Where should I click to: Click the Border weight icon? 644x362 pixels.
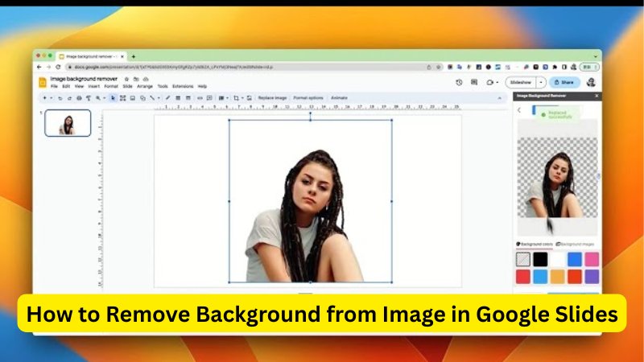[178, 98]
